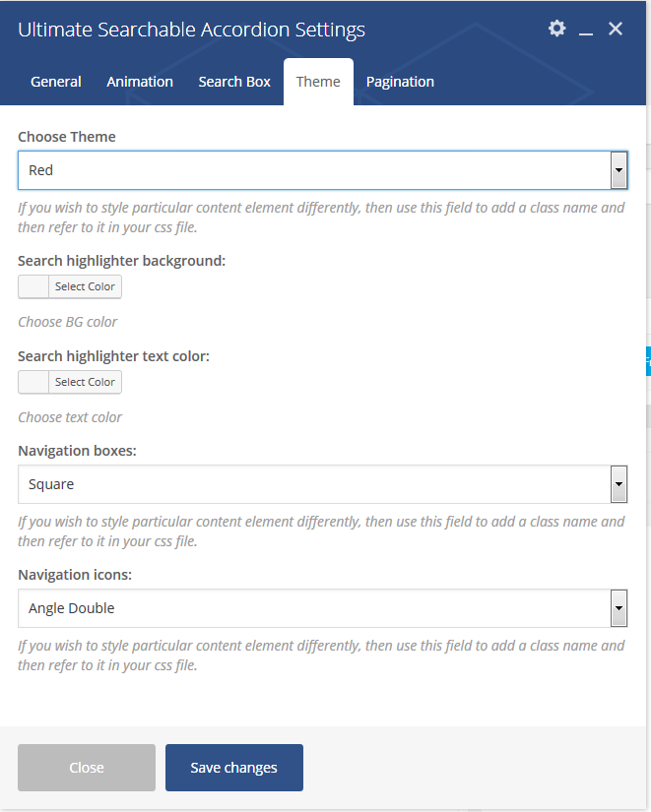Viewport: 651px width, 812px height.
Task: Open the Navigation boxes dropdown
Action: click(315, 484)
